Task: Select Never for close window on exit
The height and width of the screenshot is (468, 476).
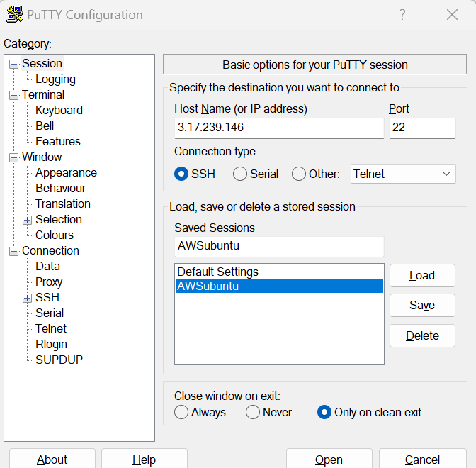Action: point(253,412)
